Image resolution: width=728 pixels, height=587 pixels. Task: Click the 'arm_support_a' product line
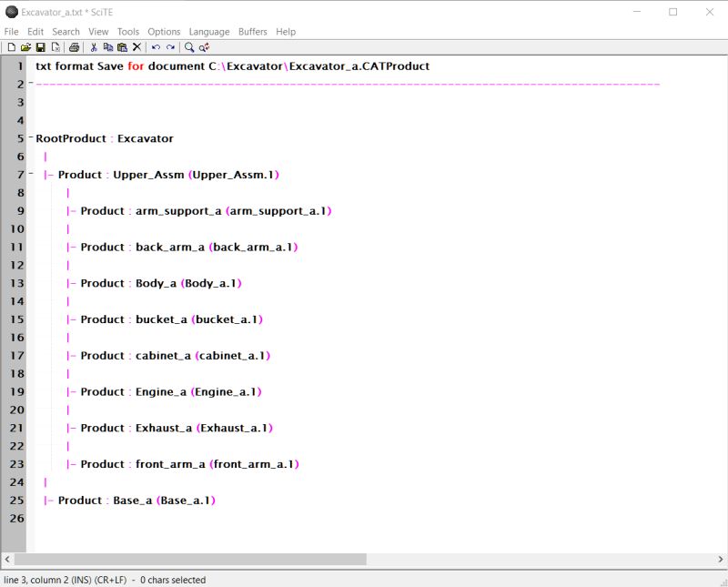[207, 211]
